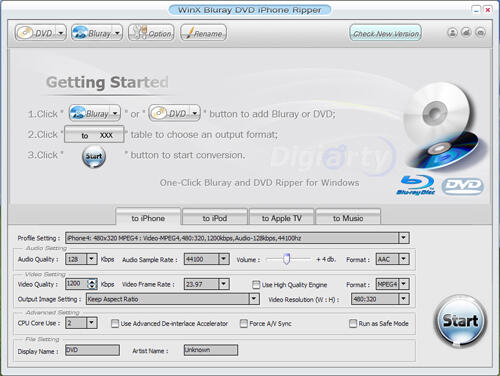500x376 pixels.
Task: Enable Use High Quality Engine
Action: [256, 284]
